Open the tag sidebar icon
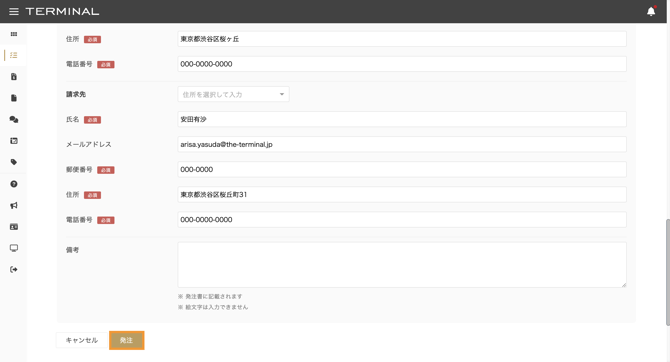The width and height of the screenshot is (670, 362). pos(14,162)
